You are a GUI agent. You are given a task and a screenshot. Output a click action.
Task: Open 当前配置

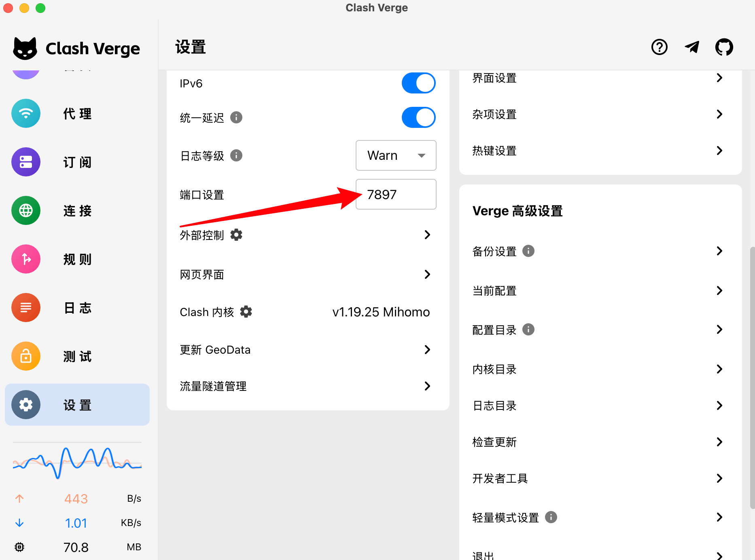[600, 291]
